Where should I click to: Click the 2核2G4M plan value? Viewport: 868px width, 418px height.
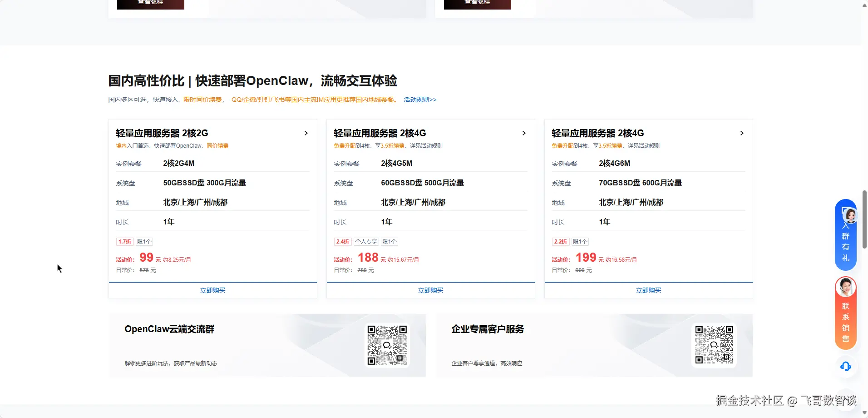coord(179,163)
